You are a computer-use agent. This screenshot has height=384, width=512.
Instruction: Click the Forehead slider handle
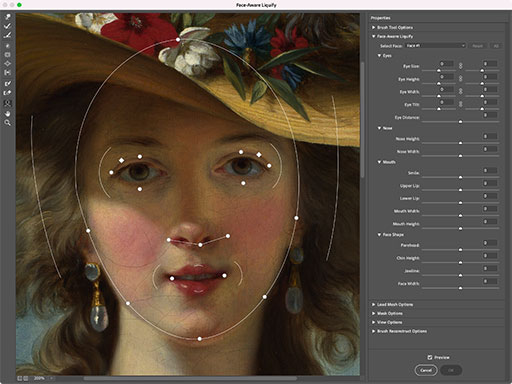tap(460, 250)
